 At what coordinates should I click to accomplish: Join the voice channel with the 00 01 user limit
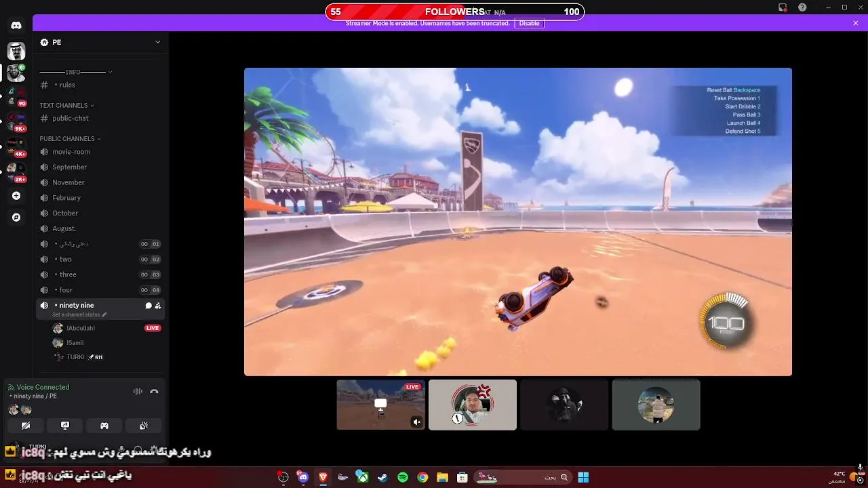100,244
